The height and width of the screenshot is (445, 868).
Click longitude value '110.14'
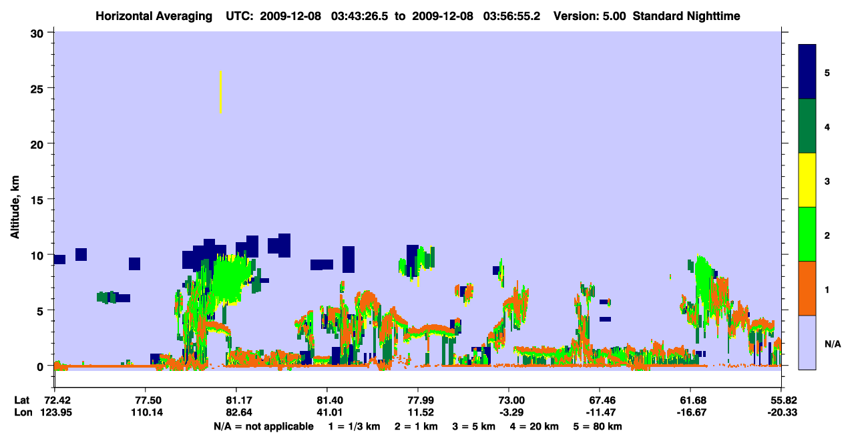coord(146,412)
